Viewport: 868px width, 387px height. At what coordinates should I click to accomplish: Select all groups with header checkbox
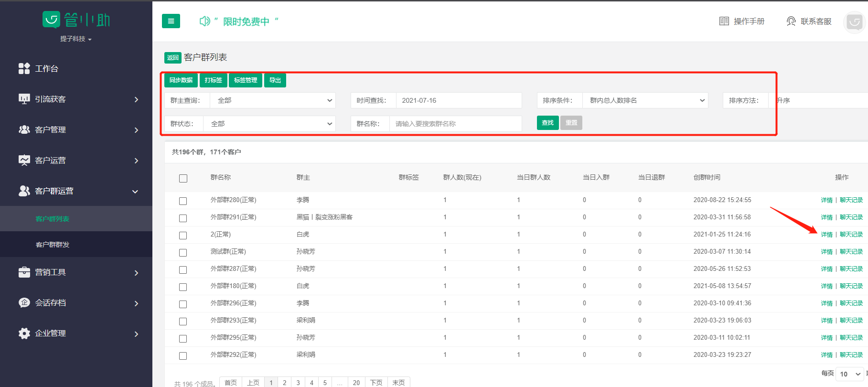183,178
